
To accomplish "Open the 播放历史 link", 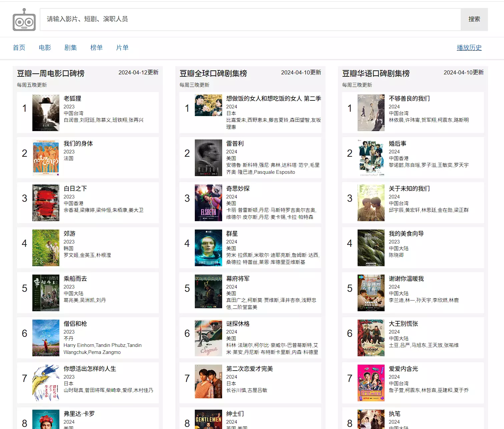I will pos(469,48).
